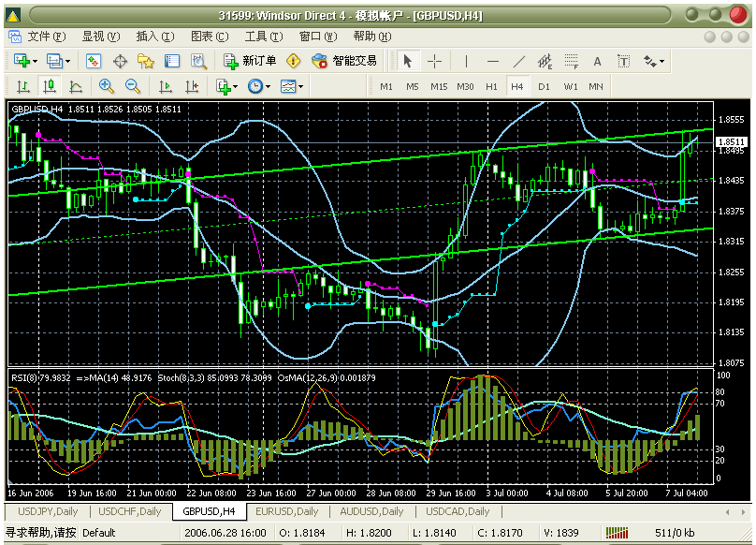Image resolution: width=756 pixels, height=545 pixels.
Task: Open the indicators list dropdown
Action: tap(226, 86)
